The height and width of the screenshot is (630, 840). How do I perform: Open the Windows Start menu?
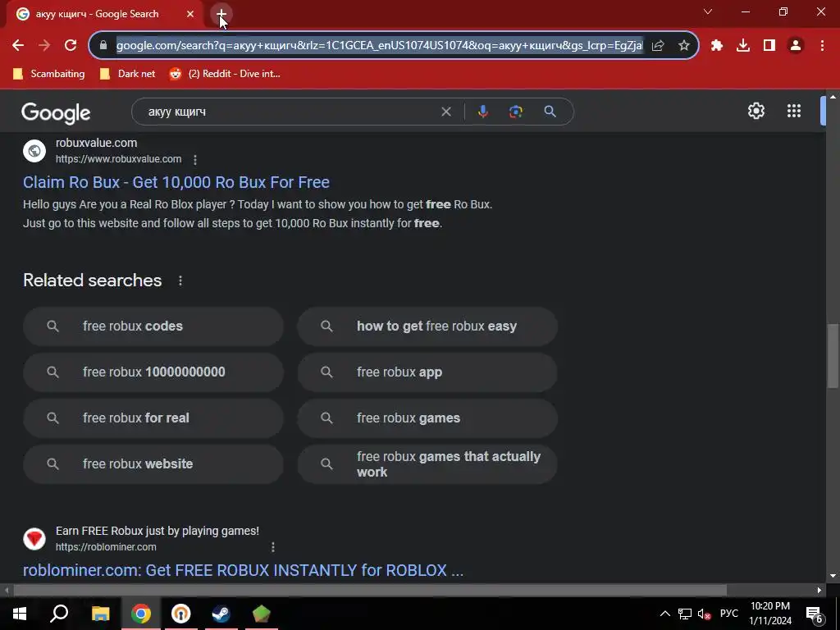[x=20, y=614]
